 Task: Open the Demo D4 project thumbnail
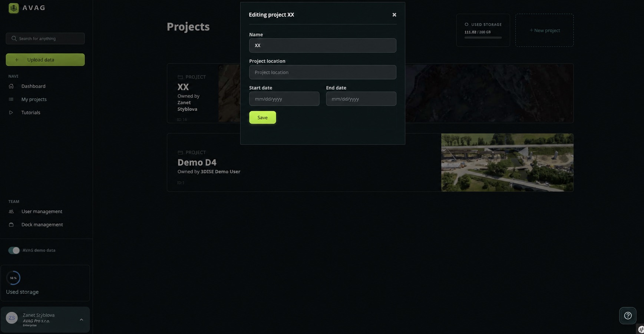point(507,163)
